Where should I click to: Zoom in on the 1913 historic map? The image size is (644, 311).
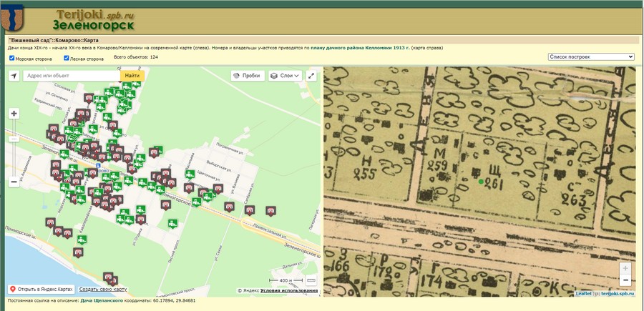point(625,267)
